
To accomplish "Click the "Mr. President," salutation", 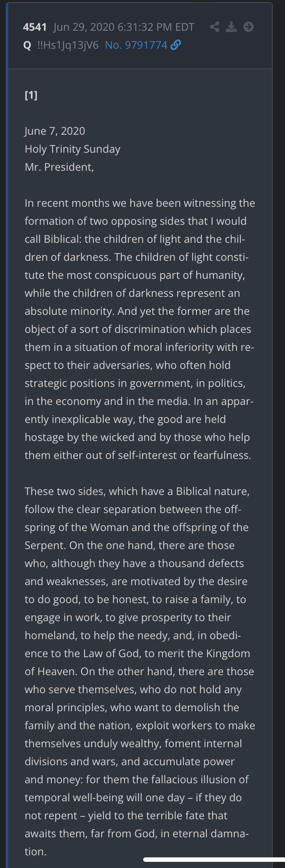I will [x=59, y=167].
